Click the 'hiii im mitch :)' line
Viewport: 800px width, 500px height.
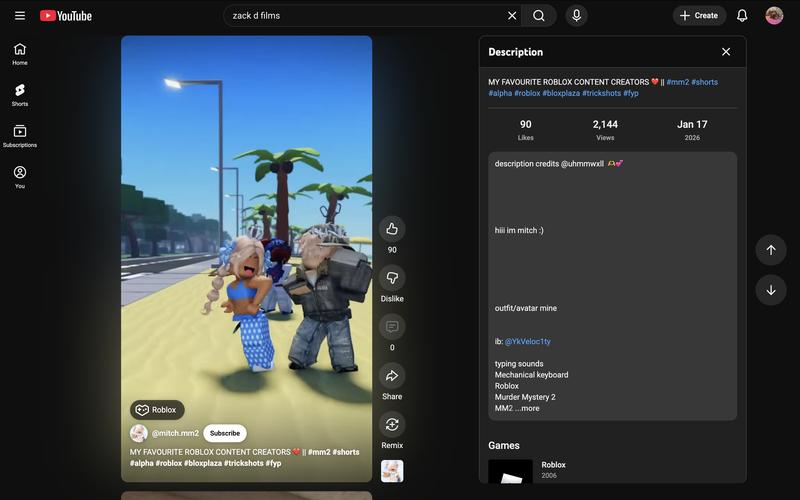click(x=519, y=231)
